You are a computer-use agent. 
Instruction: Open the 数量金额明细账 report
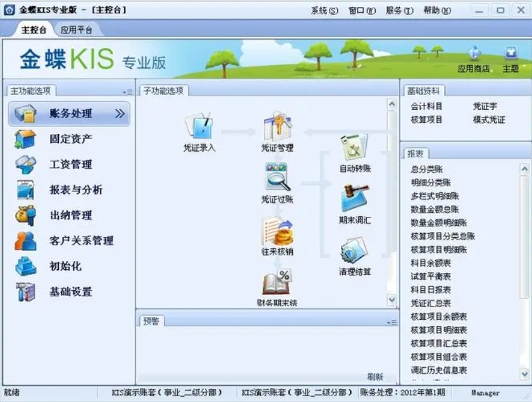[439, 222]
